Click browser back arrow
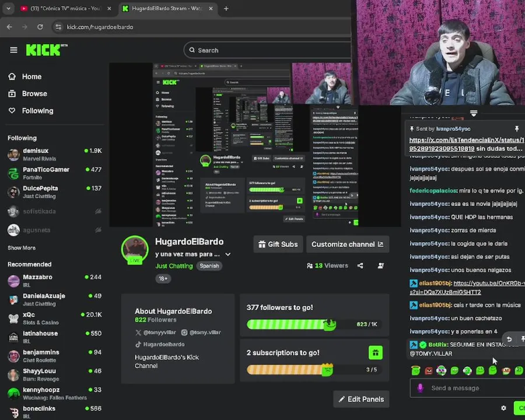The image size is (525, 420). point(9,27)
